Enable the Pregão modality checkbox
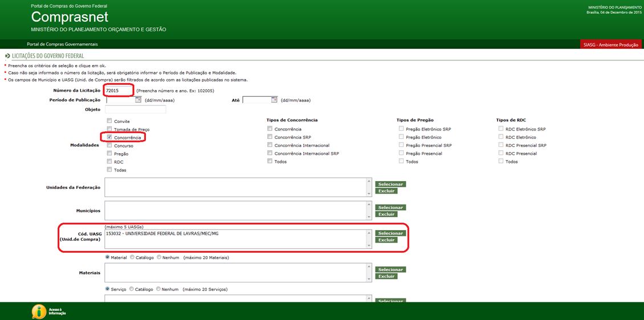The image size is (644, 320). pos(109,154)
